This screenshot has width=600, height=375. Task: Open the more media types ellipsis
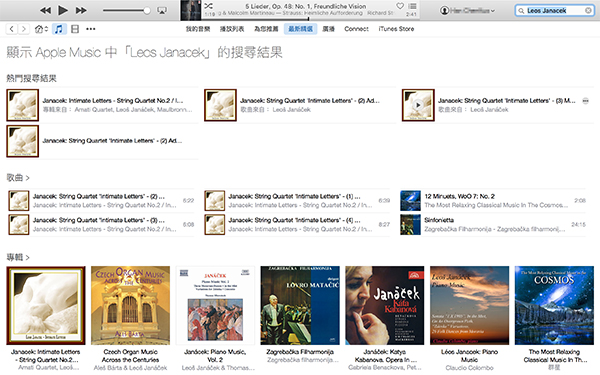(91, 29)
